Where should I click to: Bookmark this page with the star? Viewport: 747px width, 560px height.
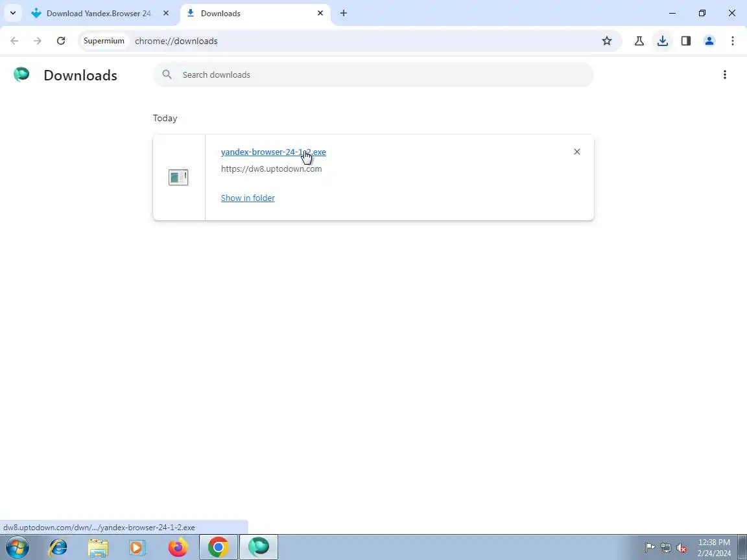click(606, 41)
